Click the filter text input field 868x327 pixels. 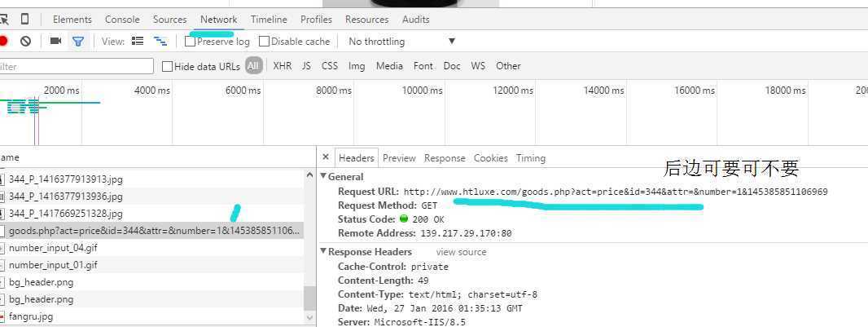tap(77, 67)
